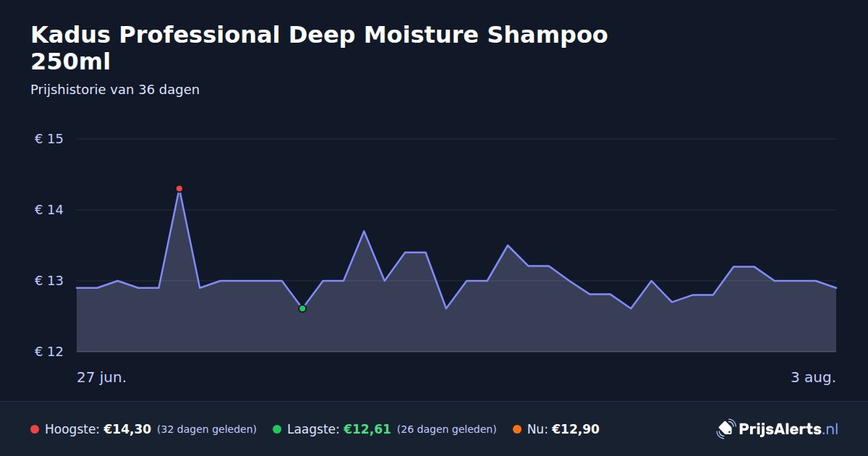The height and width of the screenshot is (456, 868).
Task: Click the € 14 axis label
Action: pos(49,210)
